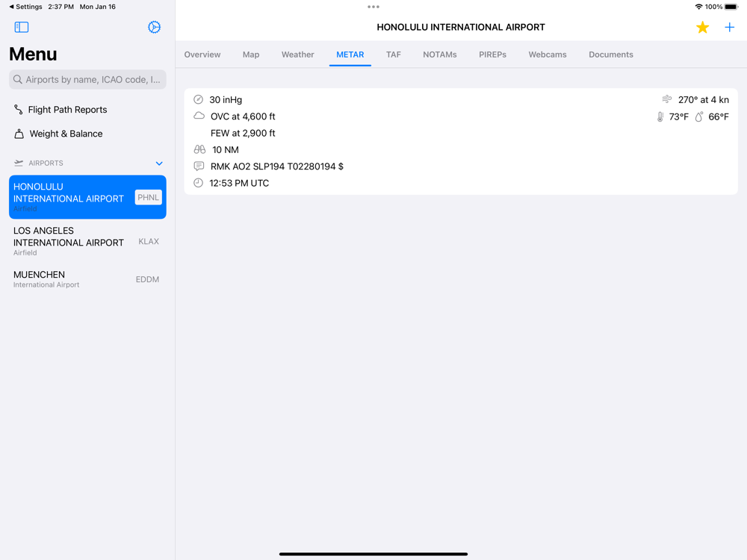Viewport: 747px width, 560px height.
Task: Tap the three-dot multitasking indicator at the top
Action: click(x=373, y=7)
